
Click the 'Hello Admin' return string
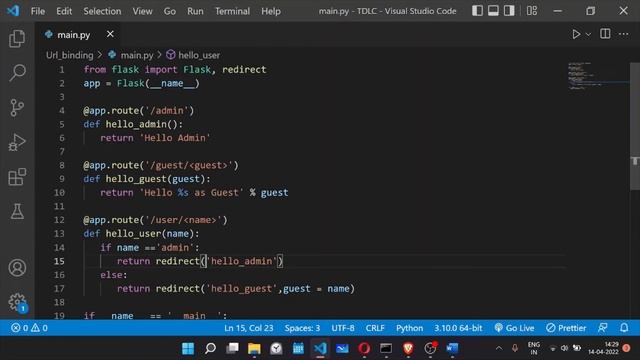pyautogui.click(x=175, y=138)
